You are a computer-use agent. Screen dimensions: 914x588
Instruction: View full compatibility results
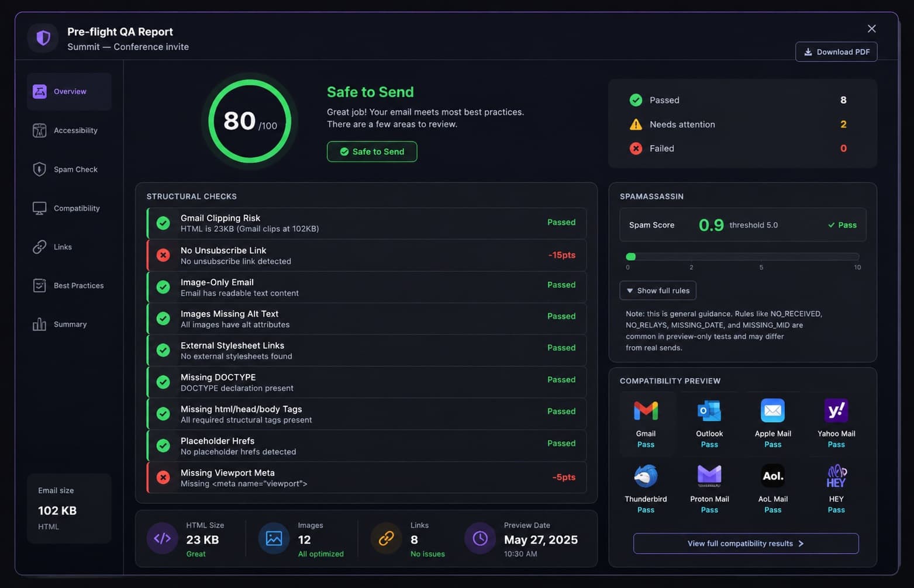(746, 544)
